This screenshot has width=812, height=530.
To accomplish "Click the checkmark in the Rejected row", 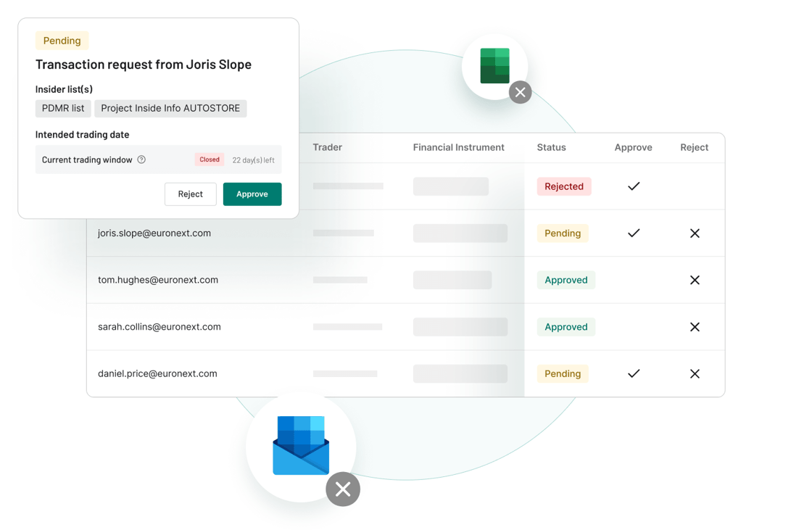I will [x=633, y=186].
